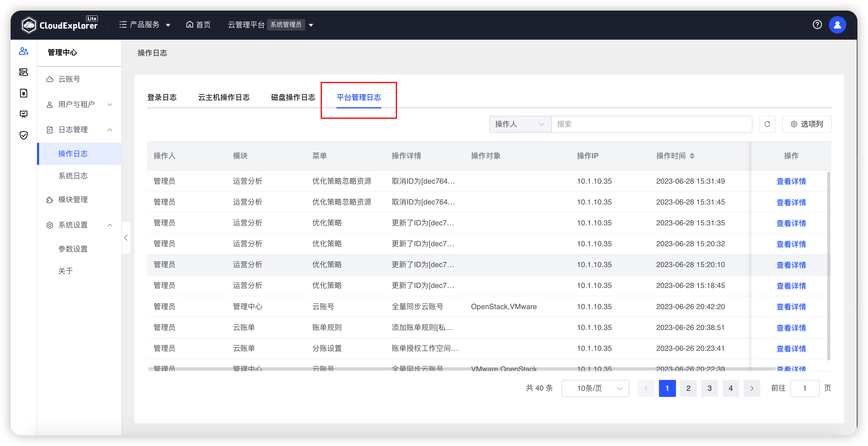The image size is (868, 446).
Task: Select 操作日志 menu item
Action: (79, 153)
